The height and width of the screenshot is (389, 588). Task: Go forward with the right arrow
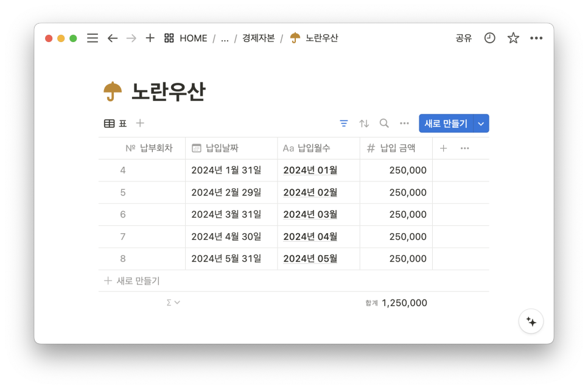point(131,38)
